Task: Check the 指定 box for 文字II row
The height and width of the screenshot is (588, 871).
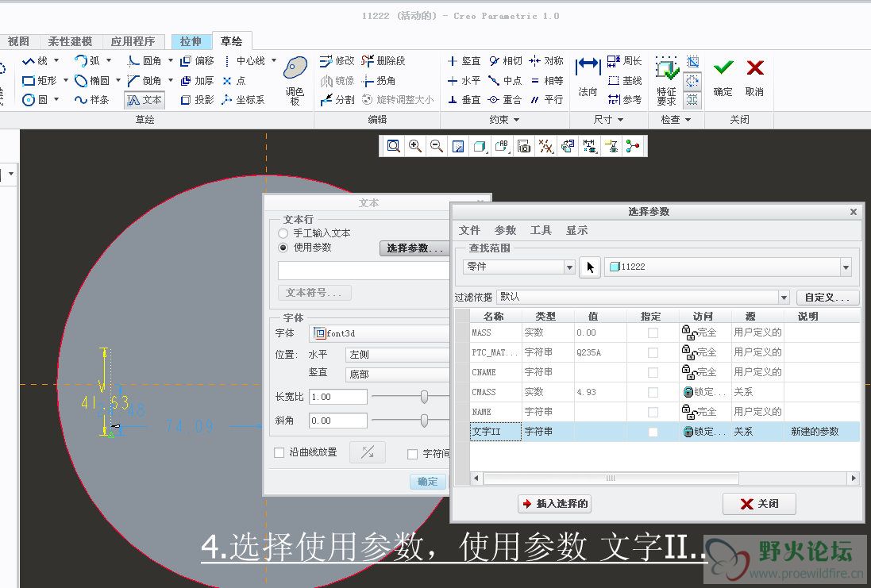Action: pos(653,432)
